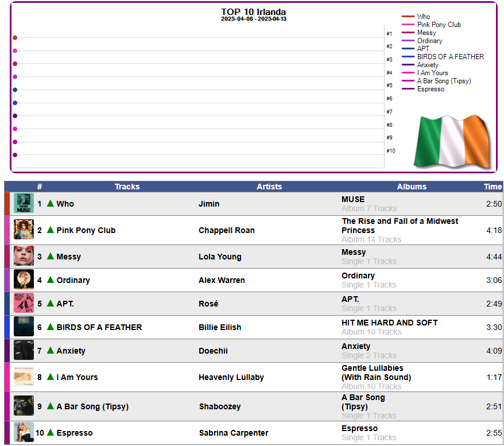Click the Who album cover thumbnail
The width and height of the screenshot is (504, 446).
click(24, 203)
